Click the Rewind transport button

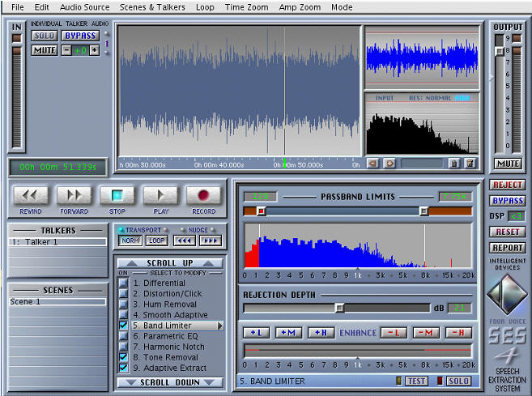pos(30,195)
